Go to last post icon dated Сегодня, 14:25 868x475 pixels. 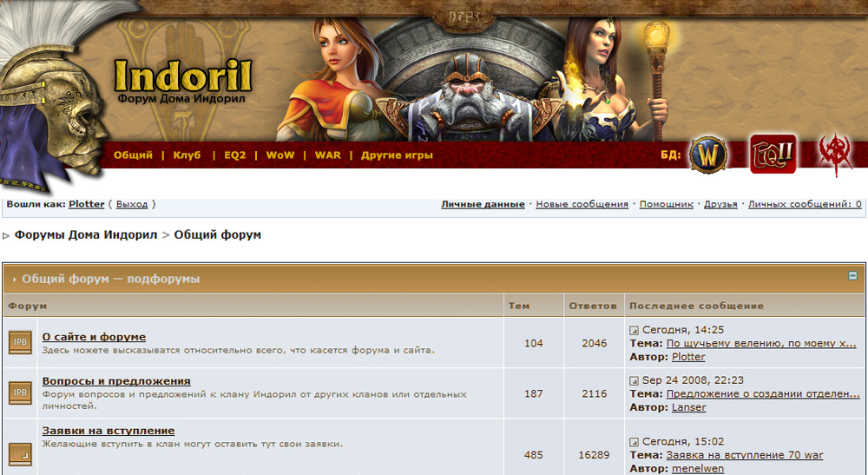pyautogui.click(x=634, y=331)
